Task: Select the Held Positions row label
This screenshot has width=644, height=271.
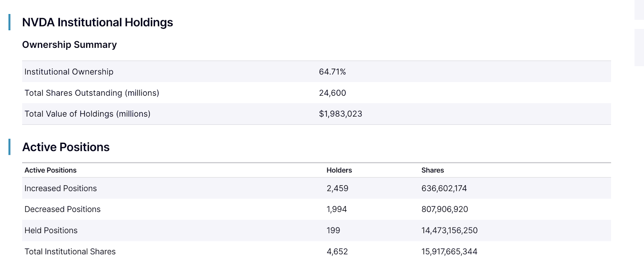Action: (x=51, y=230)
